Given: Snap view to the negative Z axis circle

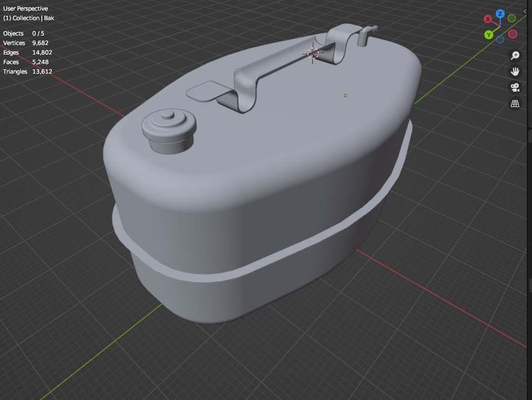Looking at the screenshot, I should pos(500,39).
